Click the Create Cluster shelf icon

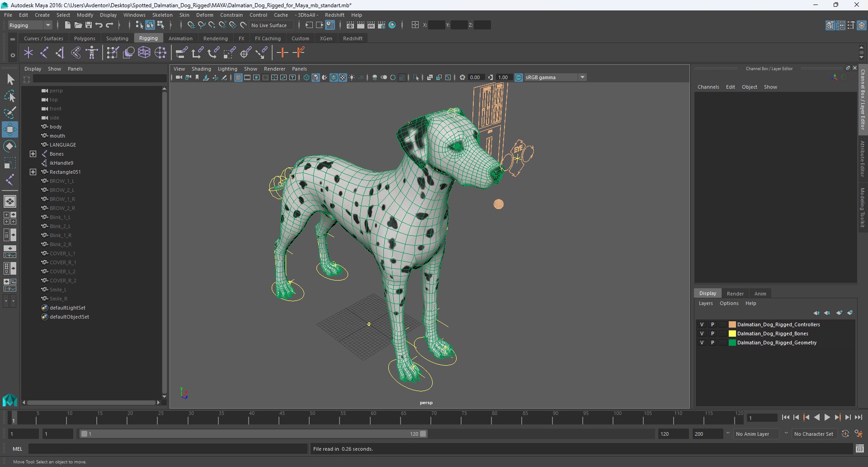(160, 53)
